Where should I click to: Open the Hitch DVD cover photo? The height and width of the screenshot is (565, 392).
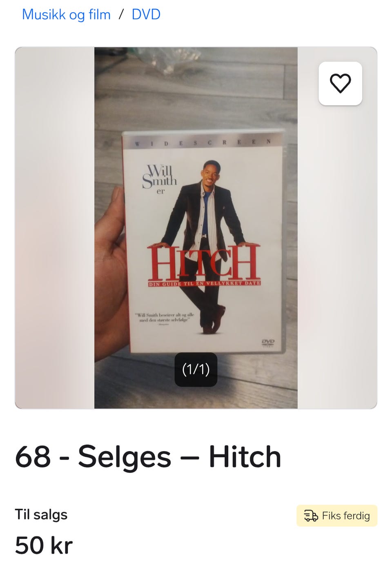point(196,228)
